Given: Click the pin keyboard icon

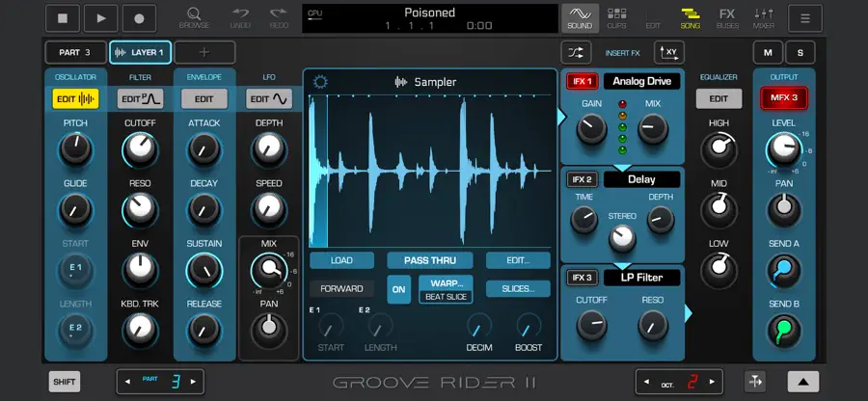Looking at the screenshot, I should pyautogui.click(x=755, y=382).
